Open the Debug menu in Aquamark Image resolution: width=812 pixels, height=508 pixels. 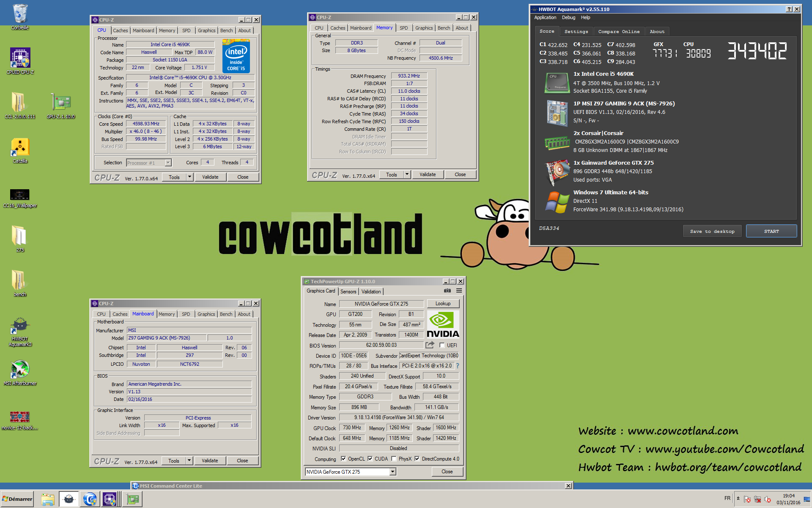click(568, 18)
